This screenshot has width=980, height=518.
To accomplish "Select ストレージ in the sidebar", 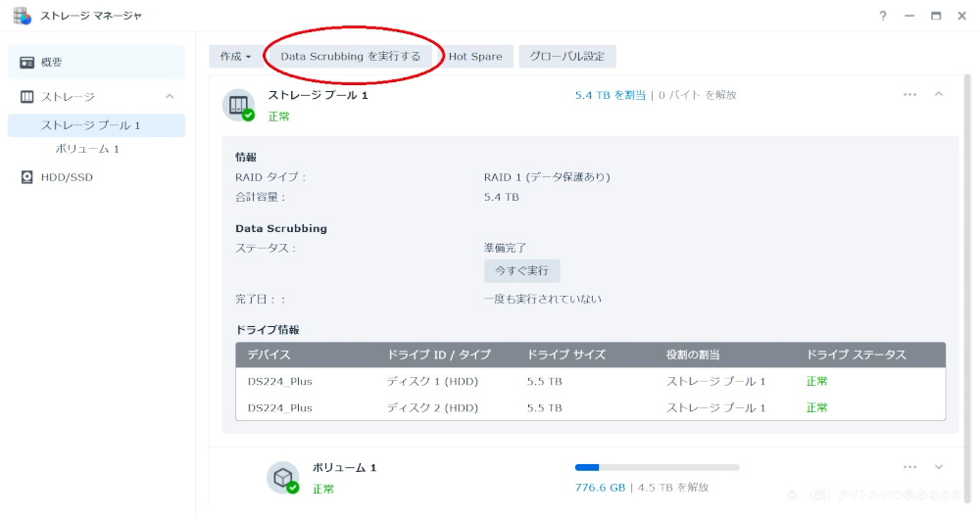I will (x=97, y=97).
